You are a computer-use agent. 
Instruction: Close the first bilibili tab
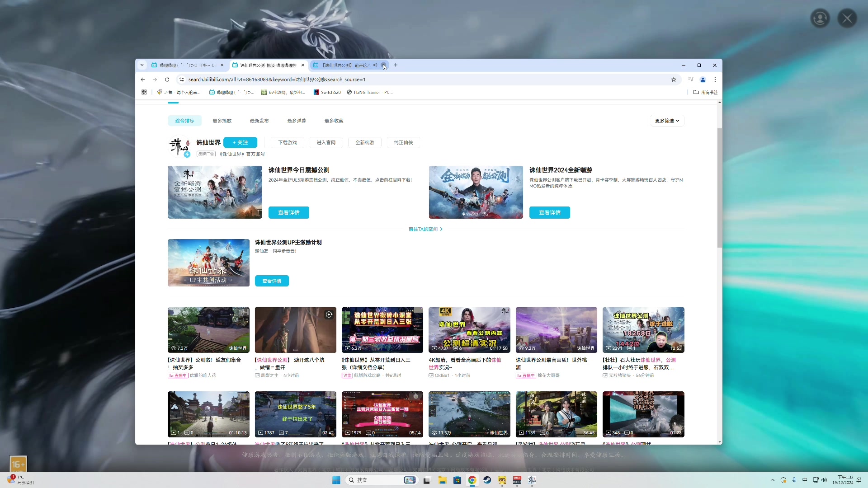pyautogui.click(x=222, y=65)
